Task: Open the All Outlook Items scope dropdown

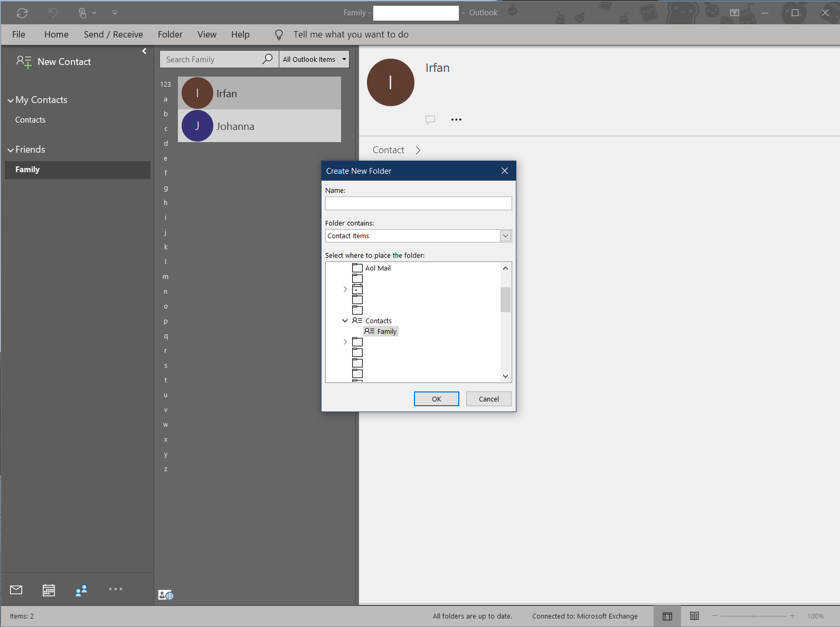Action: (x=344, y=59)
